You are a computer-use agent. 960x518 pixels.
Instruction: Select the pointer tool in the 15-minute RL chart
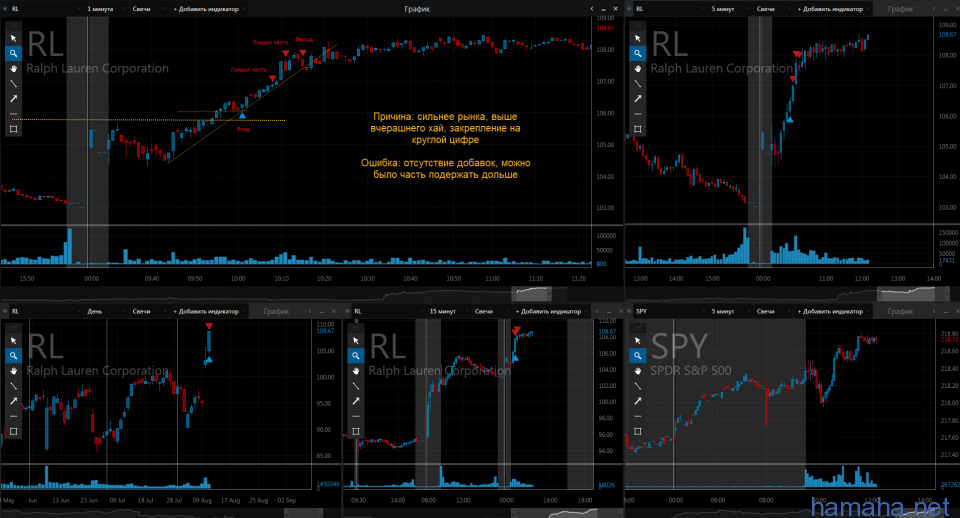356,341
